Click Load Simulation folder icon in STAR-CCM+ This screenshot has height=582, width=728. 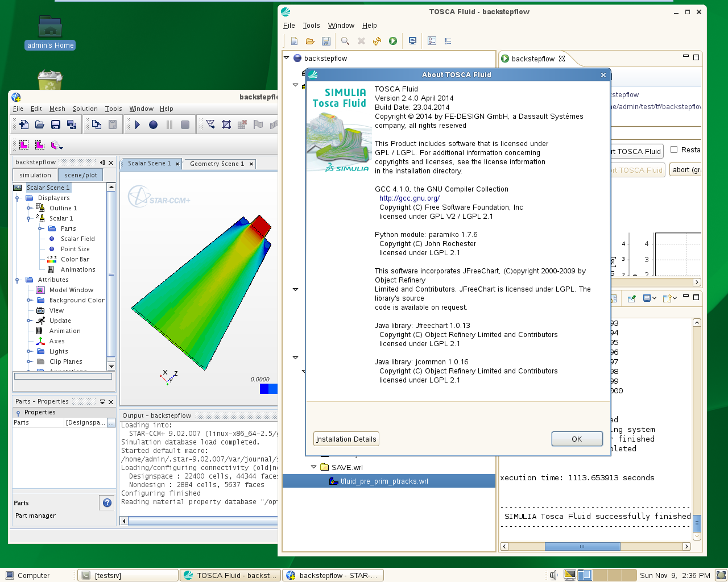click(40, 124)
